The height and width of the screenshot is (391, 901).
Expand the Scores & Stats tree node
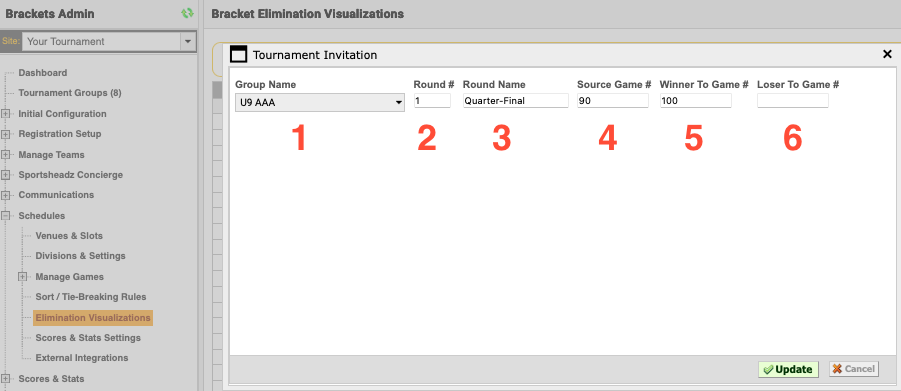(x=6, y=378)
